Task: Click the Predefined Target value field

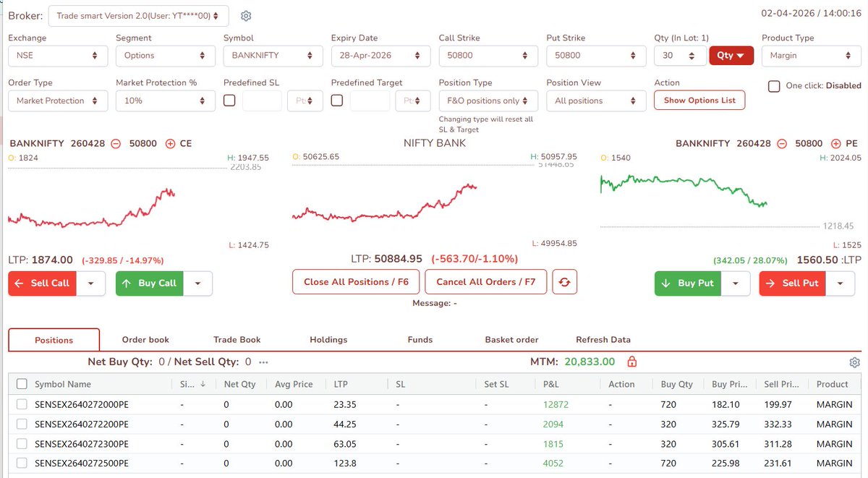Action: click(x=370, y=101)
